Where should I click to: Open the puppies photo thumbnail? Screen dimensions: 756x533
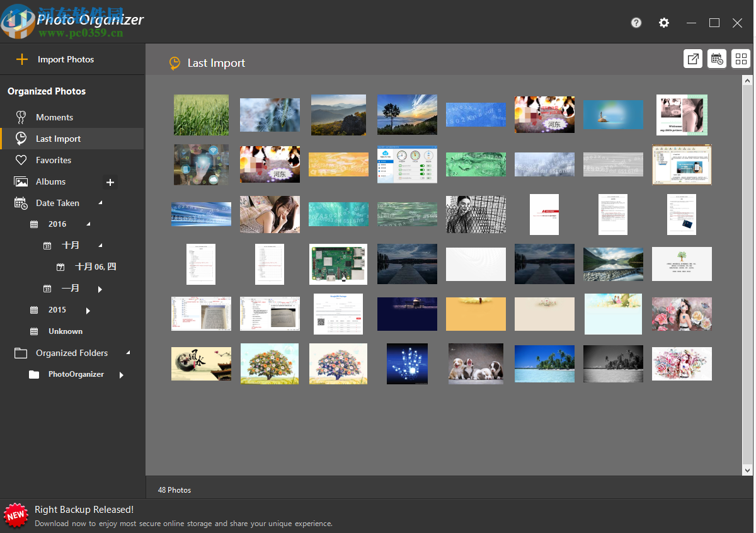(476, 364)
